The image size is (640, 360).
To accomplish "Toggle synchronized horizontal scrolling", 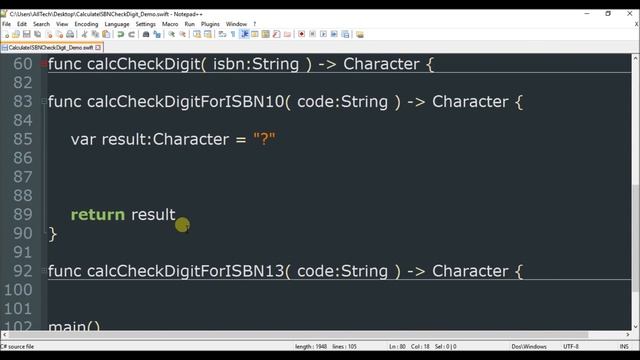I will (208, 35).
